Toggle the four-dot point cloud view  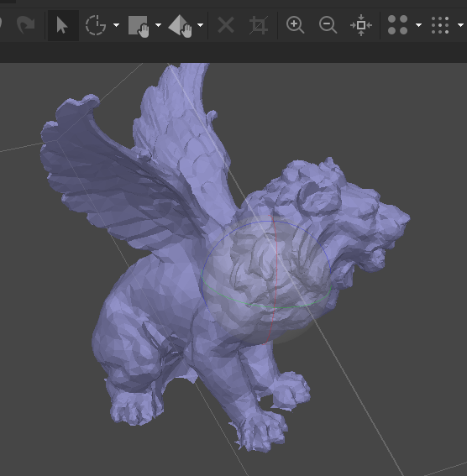pyautogui.click(x=398, y=25)
